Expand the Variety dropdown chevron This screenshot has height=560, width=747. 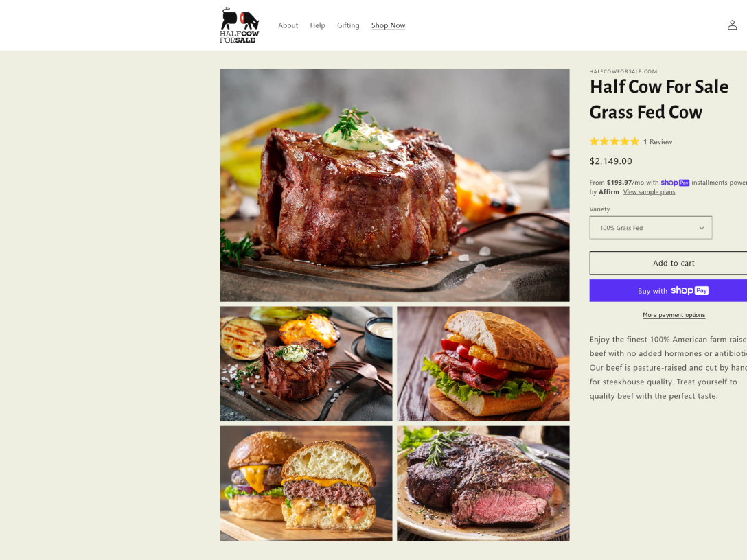click(701, 228)
